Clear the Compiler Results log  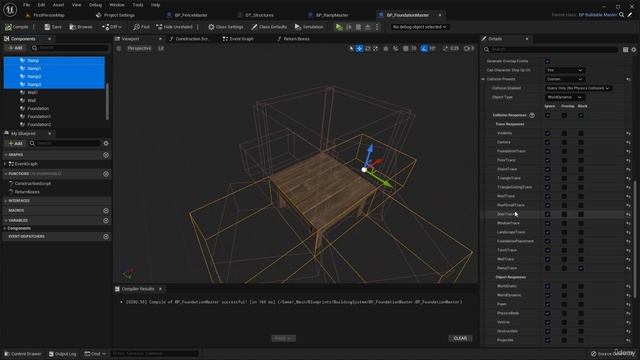pos(460,338)
